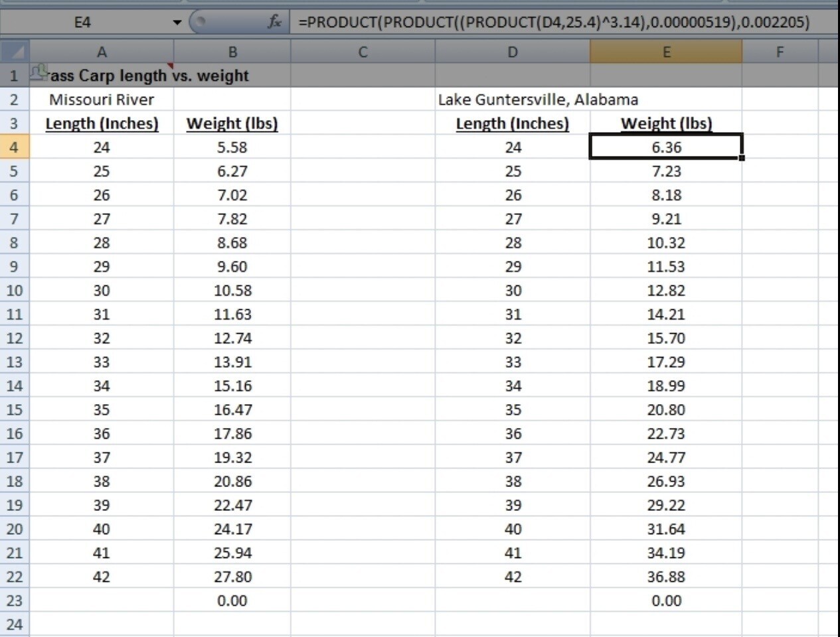The image size is (840, 637).
Task: Select the cell with value 12.82
Action: click(666, 291)
